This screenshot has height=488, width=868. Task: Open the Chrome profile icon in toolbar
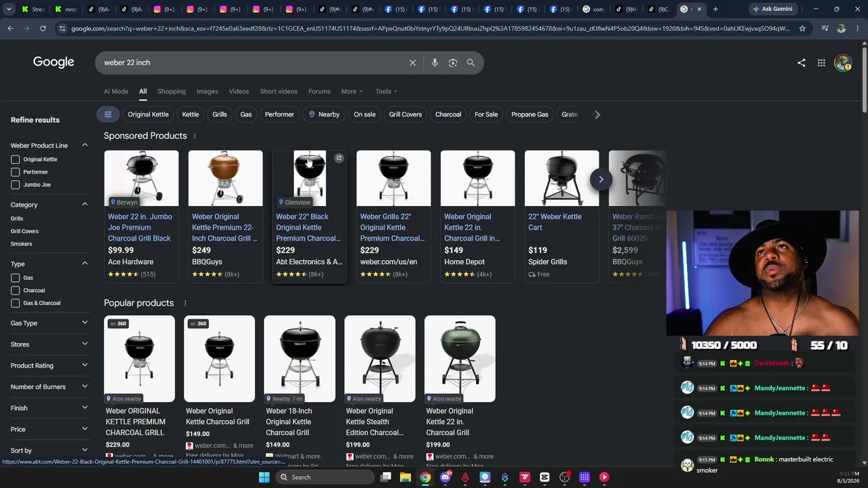[842, 28]
